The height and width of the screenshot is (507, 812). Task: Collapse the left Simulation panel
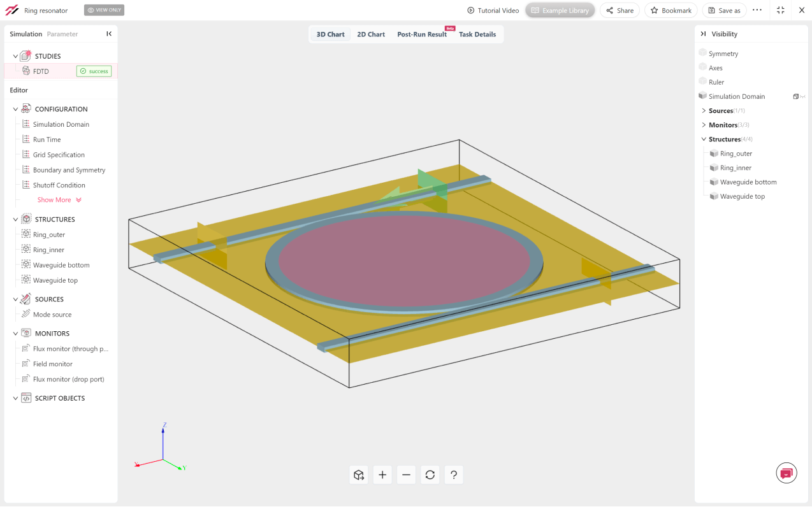(109, 34)
